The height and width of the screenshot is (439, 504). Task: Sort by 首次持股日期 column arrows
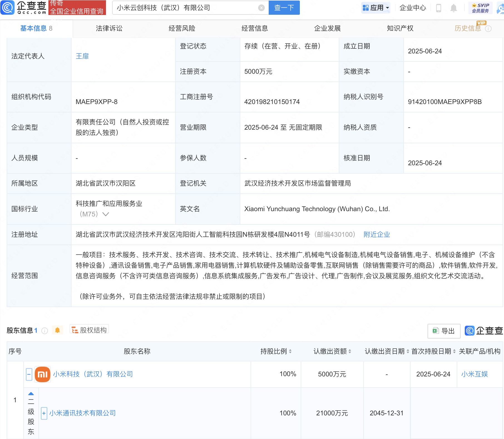pyautogui.click(x=454, y=351)
